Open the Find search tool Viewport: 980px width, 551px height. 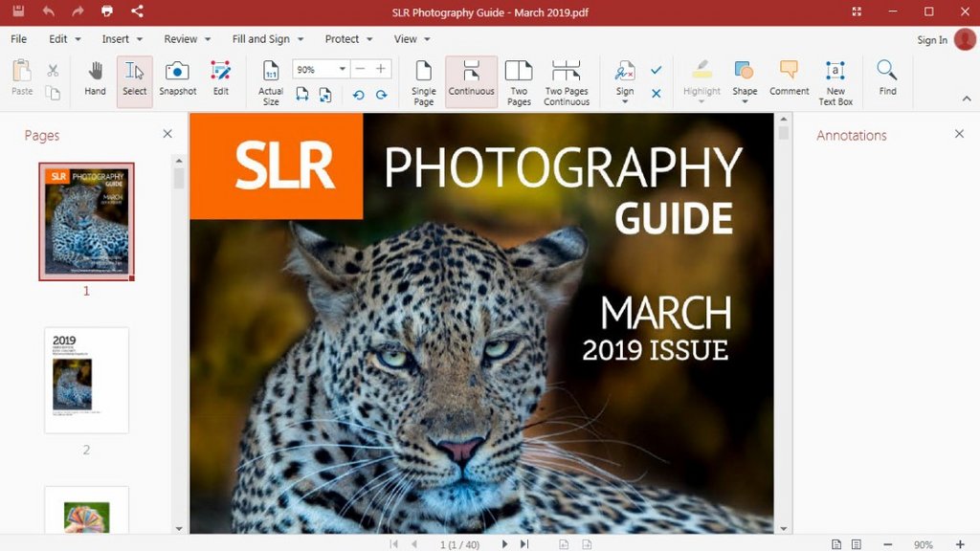tap(887, 77)
